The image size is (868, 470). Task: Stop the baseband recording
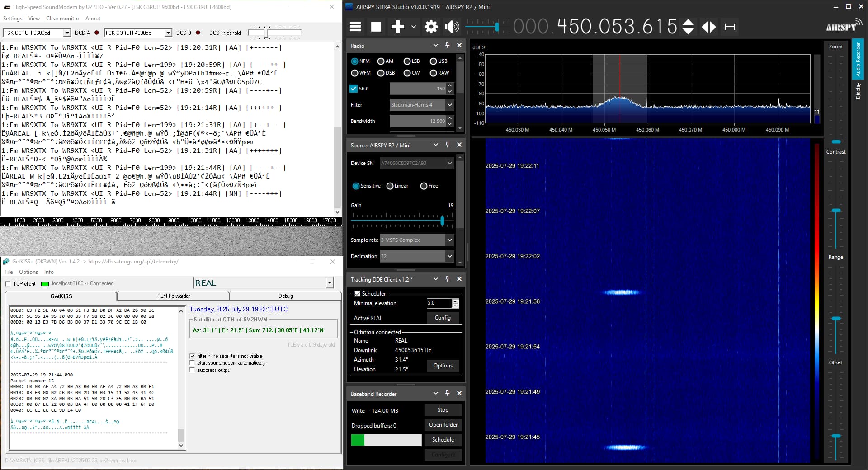(443, 410)
